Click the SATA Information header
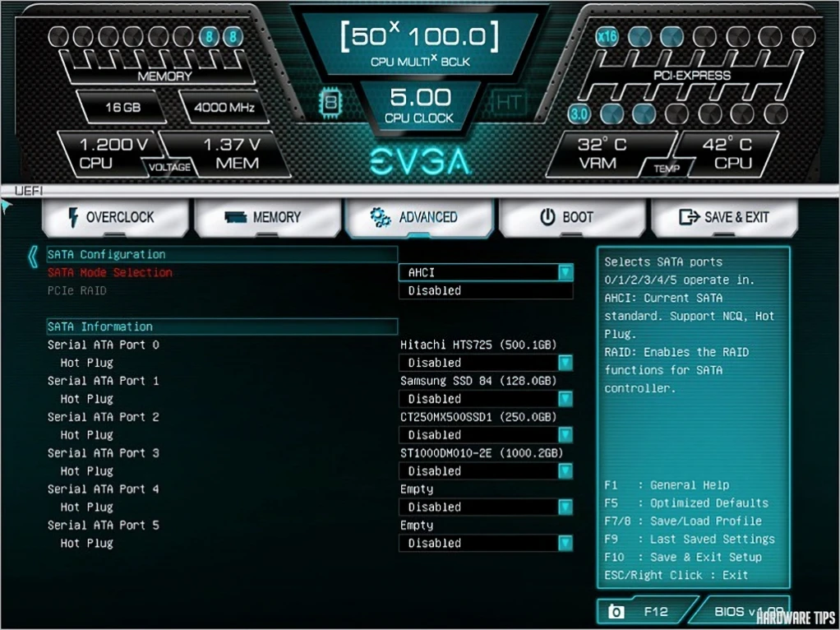 222,327
